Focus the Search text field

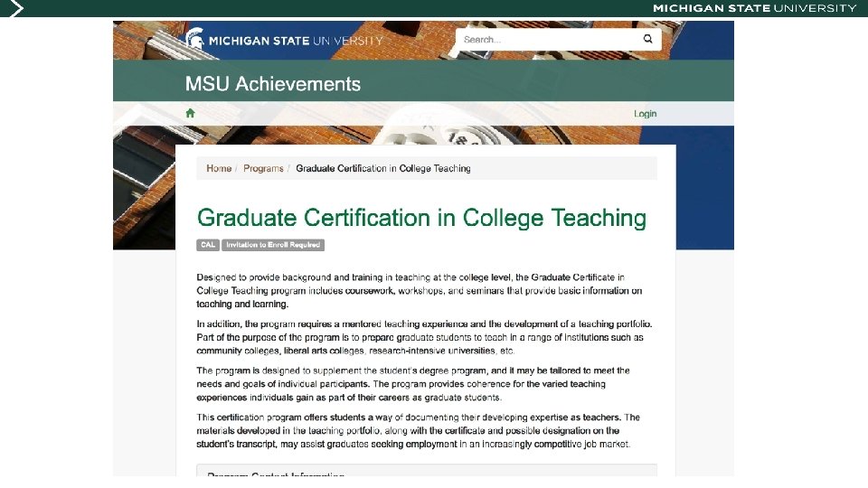(548, 40)
